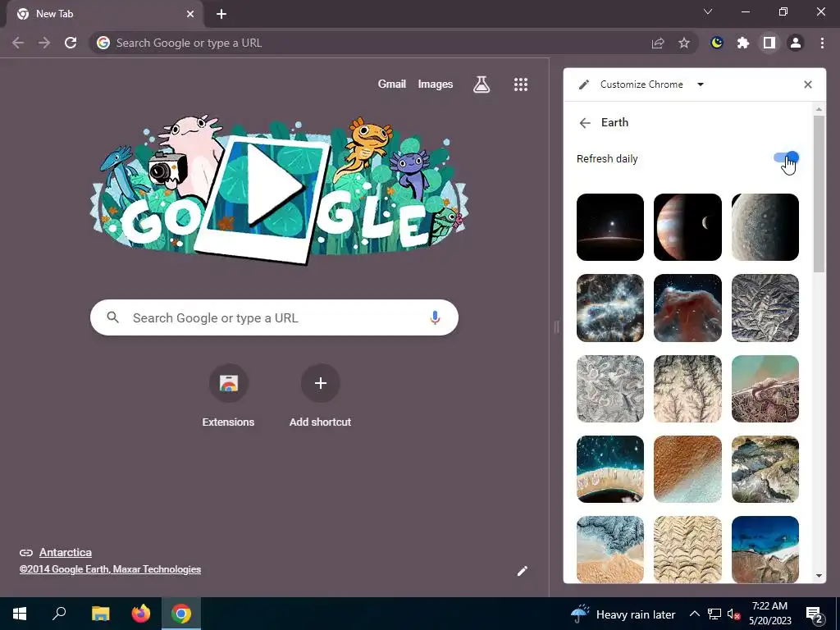Open the notification center icon
The width and height of the screenshot is (840, 630).
click(814, 614)
